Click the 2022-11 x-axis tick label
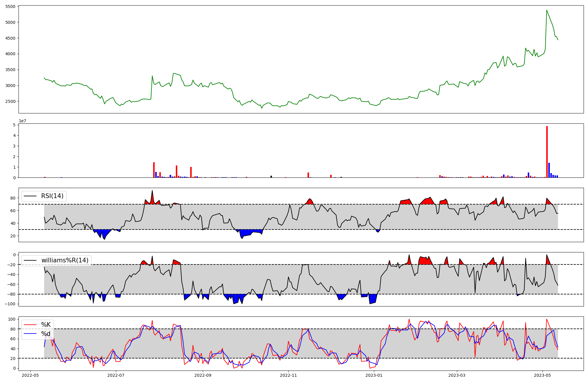This screenshot has width=588, height=382. coord(288,375)
